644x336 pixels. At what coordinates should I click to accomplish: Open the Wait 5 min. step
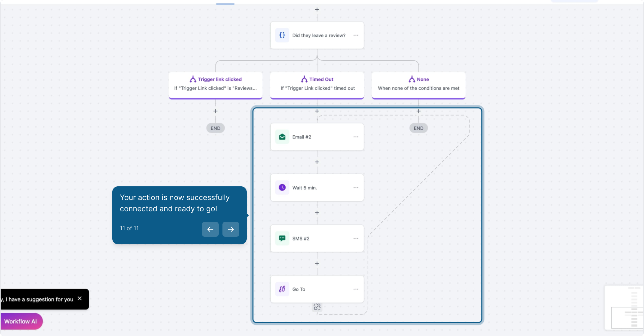pos(317,188)
